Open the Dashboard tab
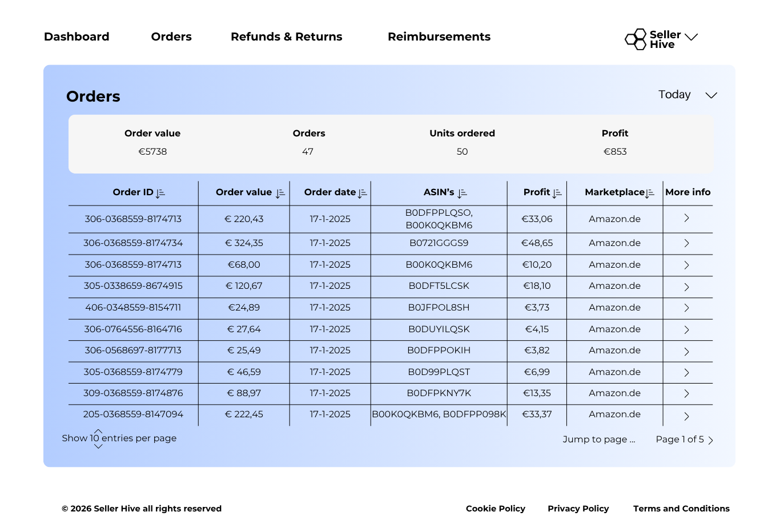Image resolution: width=780 pixels, height=532 pixels. point(77,37)
